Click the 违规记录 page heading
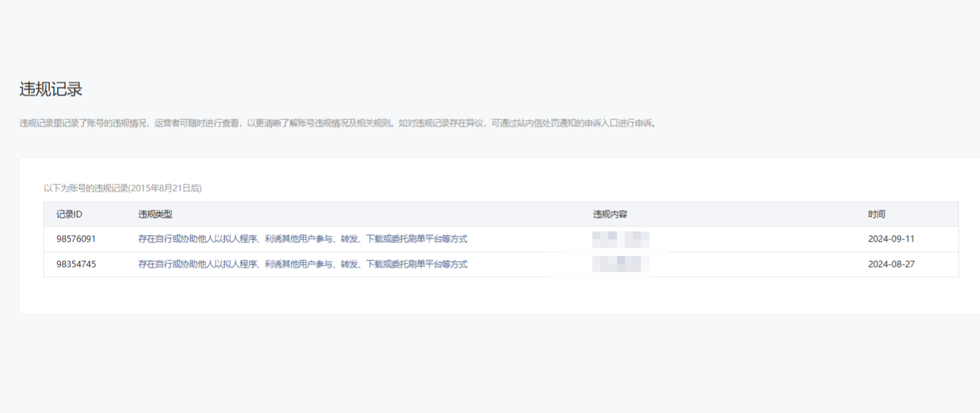The image size is (980, 413). [51, 90]
